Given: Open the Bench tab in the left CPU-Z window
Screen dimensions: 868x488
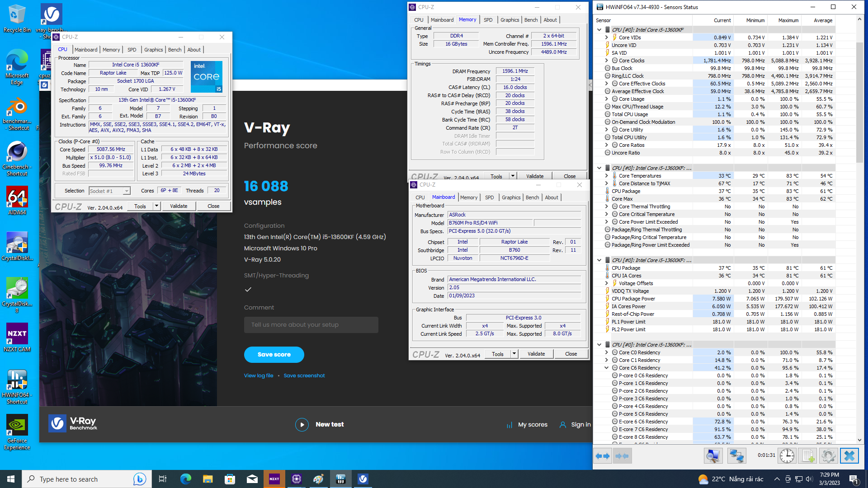Looking at the screenshot, I should coord(175,50).
